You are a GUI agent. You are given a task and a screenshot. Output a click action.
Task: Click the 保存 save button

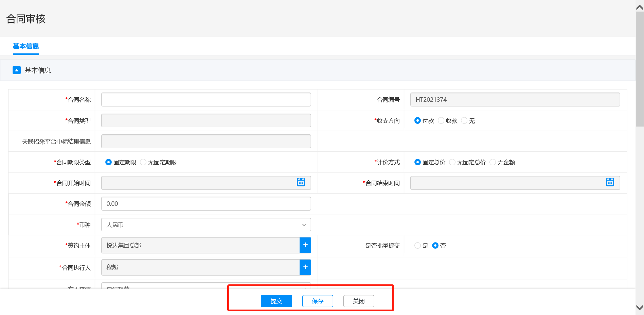(x=318, y=301)
